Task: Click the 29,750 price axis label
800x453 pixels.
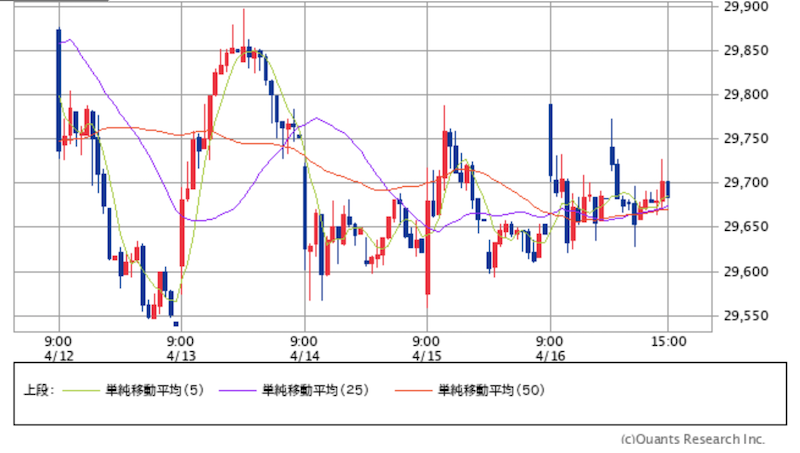Action: [746, 139]
